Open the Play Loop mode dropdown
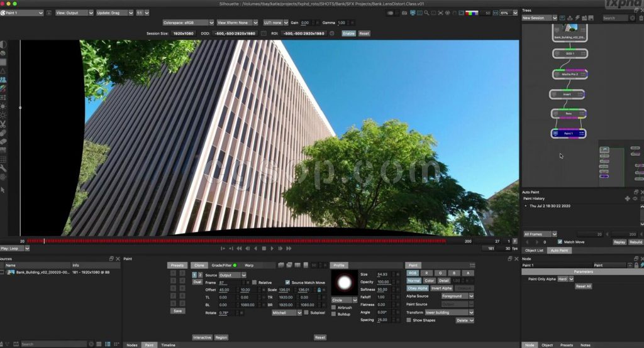This screenshot has width=644, height=348. [x=15, y=248]
